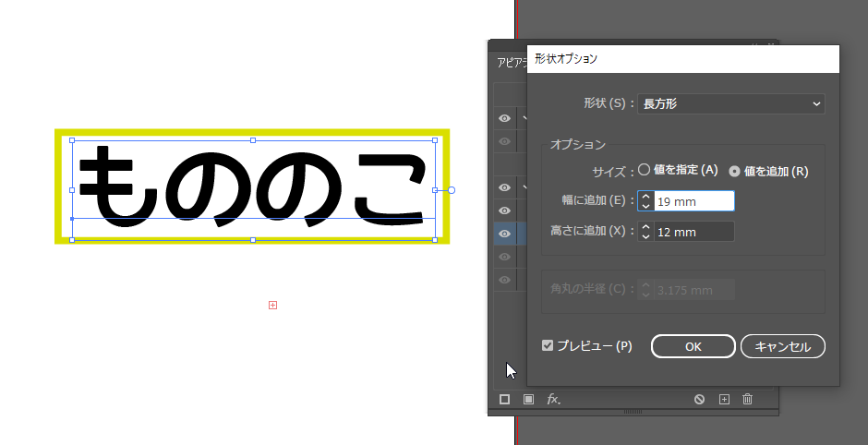Toggle eye icon in the highlighted appearance row

coord(504,234)
